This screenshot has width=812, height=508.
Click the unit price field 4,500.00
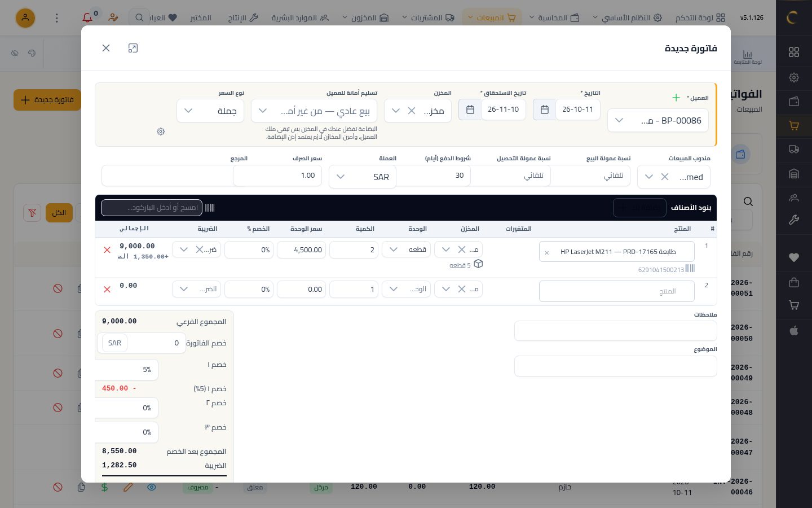pyautogui.click(x=301, y=249)
